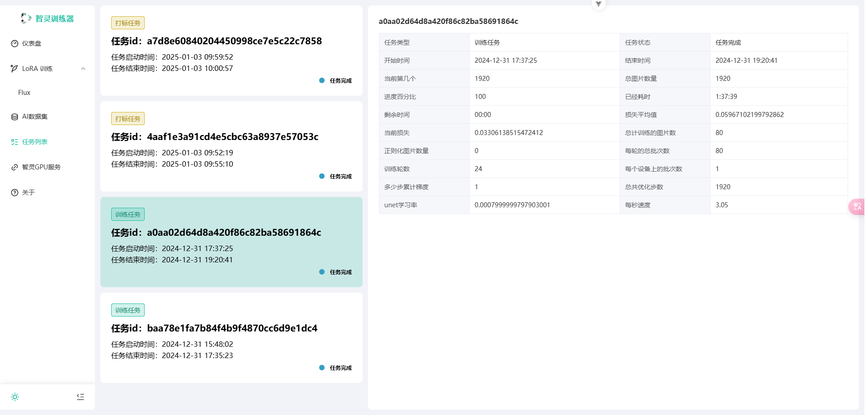Select the Flux submenu item
The height and width of the screenshot is (415, 868).
click(x=47, y=93)
